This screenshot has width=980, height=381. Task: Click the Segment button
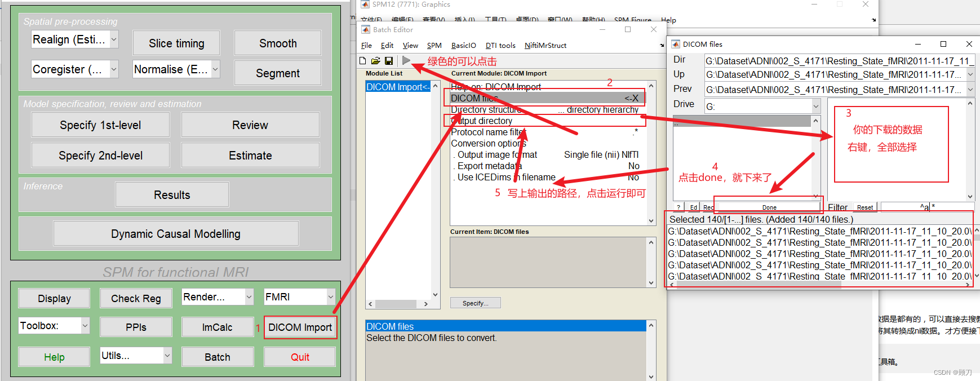(278, 73)
